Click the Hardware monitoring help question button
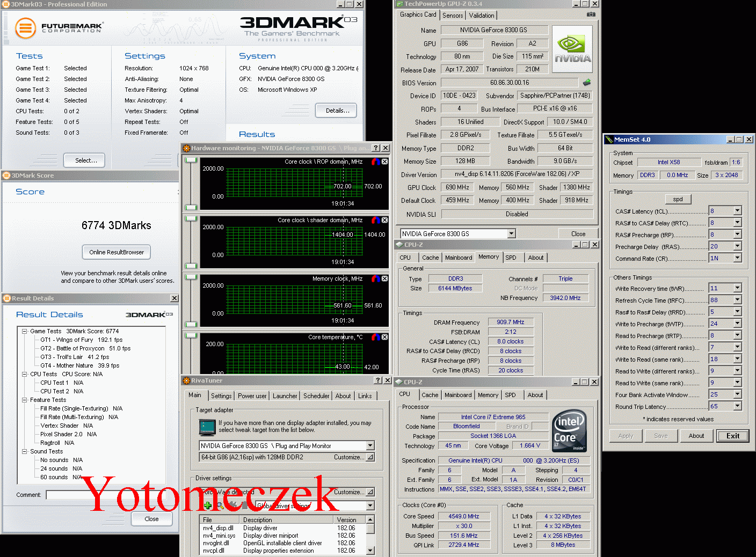The image size is (756, 557). click(x=376, y=148)
